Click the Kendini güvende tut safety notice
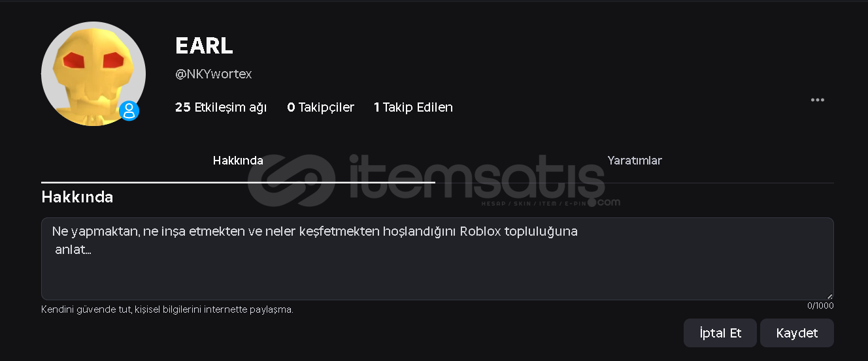 tap(167, 309)
